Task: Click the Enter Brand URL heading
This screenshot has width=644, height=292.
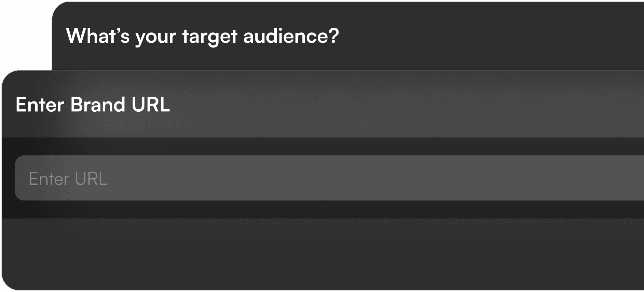Action: [93, 105]
